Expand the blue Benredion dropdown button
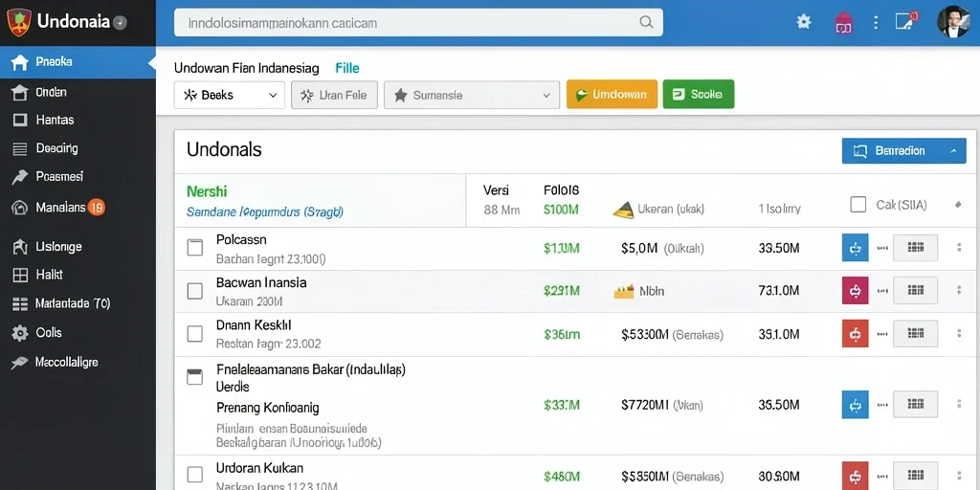 coord(903,150)
